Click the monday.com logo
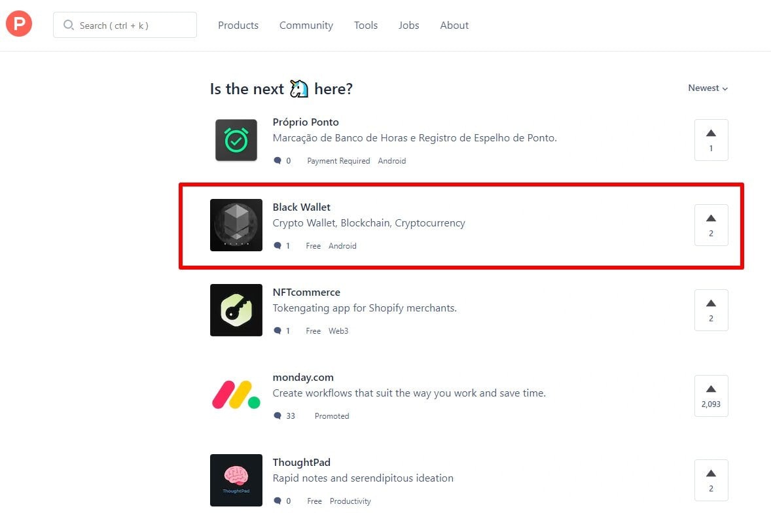 click(236, 395)
